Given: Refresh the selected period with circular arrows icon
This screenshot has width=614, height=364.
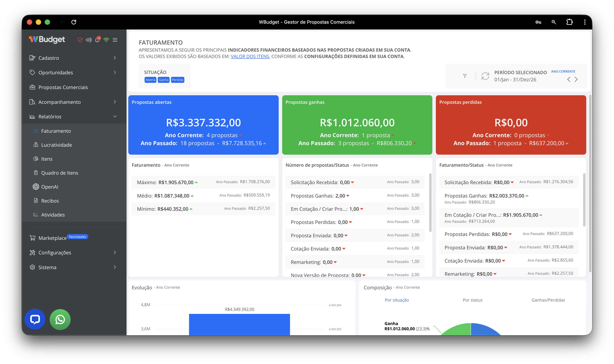Looking at the screenshot, I should point(485,76).
